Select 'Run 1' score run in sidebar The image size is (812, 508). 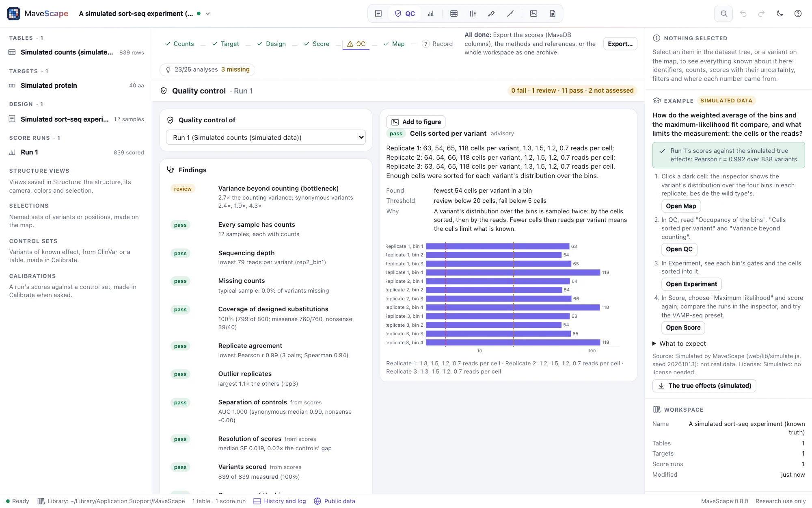(76, 152)
